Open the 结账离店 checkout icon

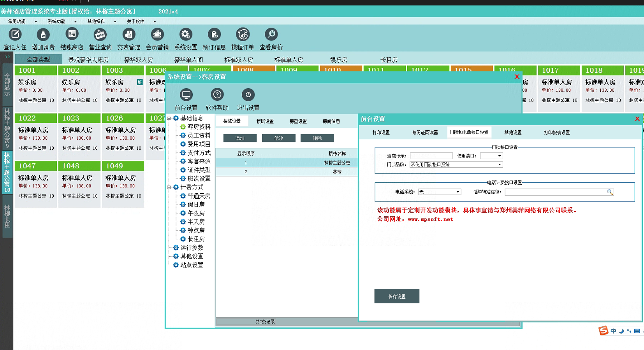coord(72,35)
